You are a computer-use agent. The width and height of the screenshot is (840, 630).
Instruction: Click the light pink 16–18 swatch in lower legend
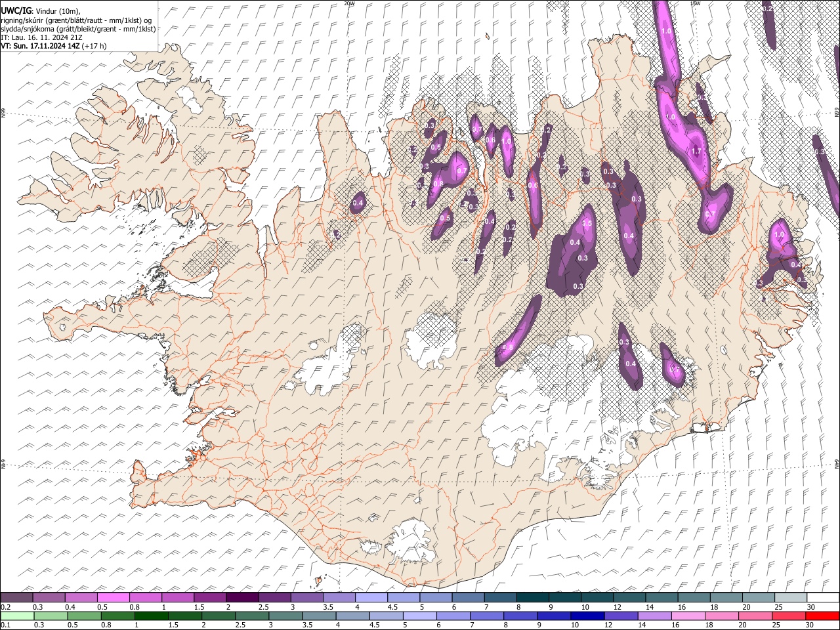coord(687,616)
